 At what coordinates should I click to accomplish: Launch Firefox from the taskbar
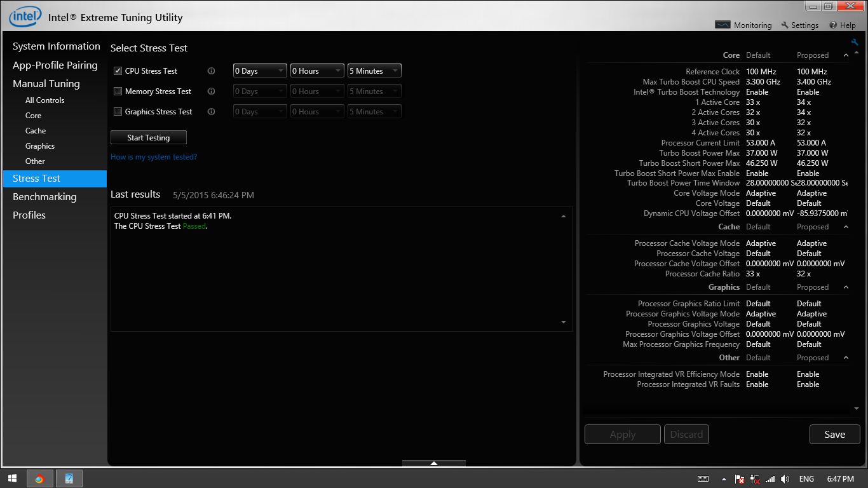(x=39, y=478)
